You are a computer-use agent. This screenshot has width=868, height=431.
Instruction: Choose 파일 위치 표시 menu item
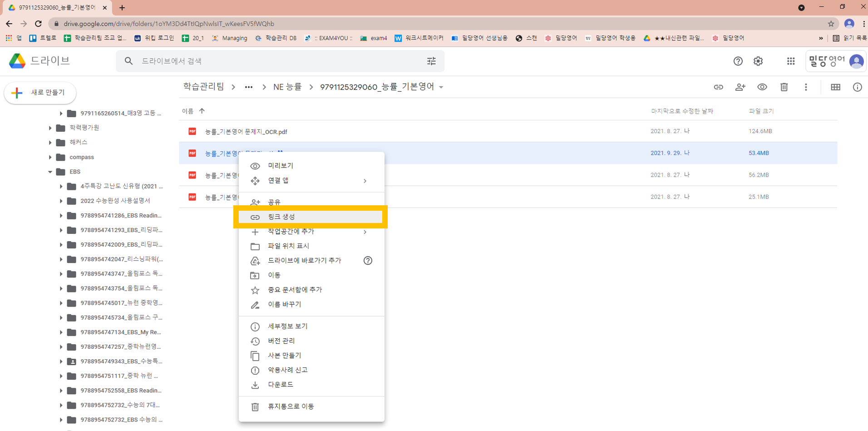coord(311,246)
